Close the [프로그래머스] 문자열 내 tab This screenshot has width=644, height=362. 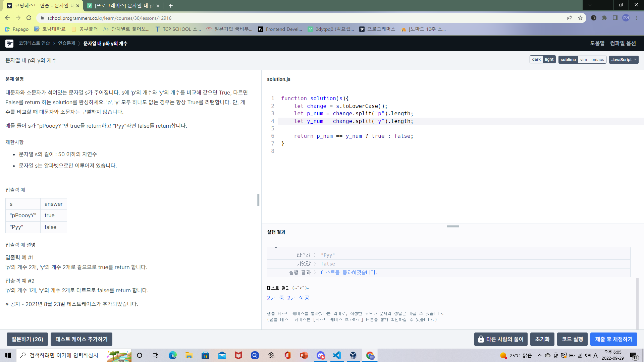(158, 6)
